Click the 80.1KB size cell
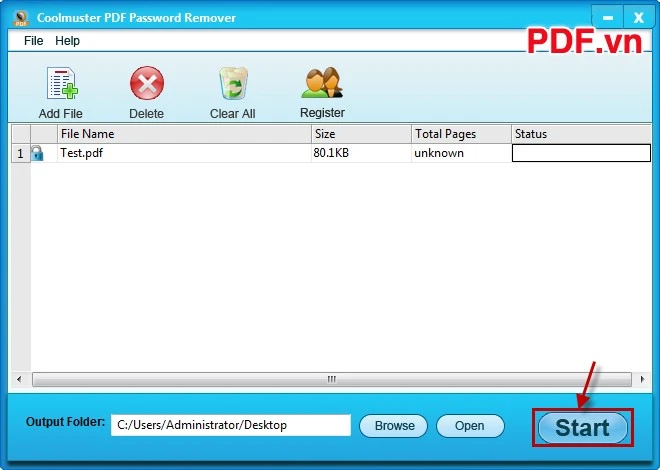This screenshot has width=660, height=470. pos(361,153)
